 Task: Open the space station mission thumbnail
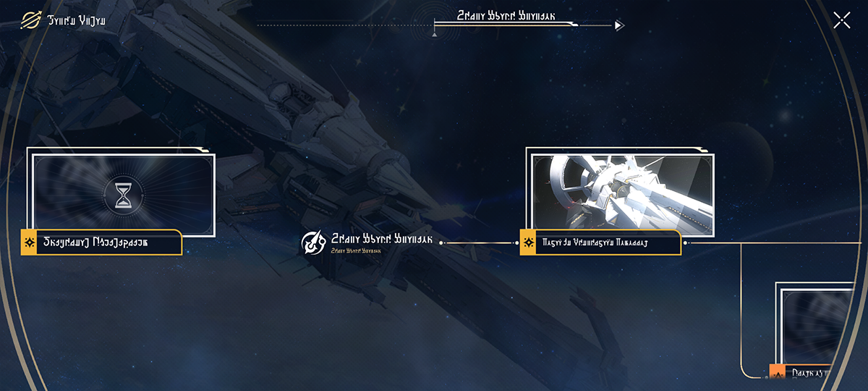(x=624, y=195)
